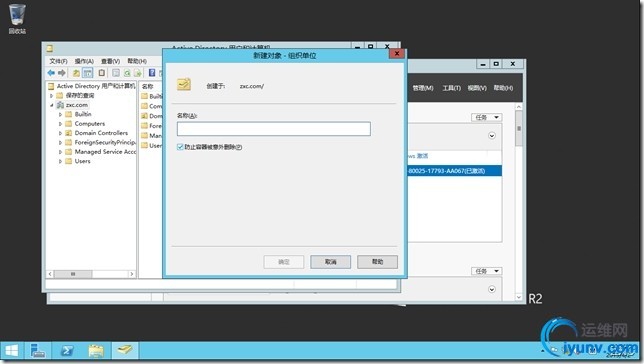The height and width of the screenshot is (364, 644).
Task: Select the Computers item in the tree
Action: (x=90, y=124)
